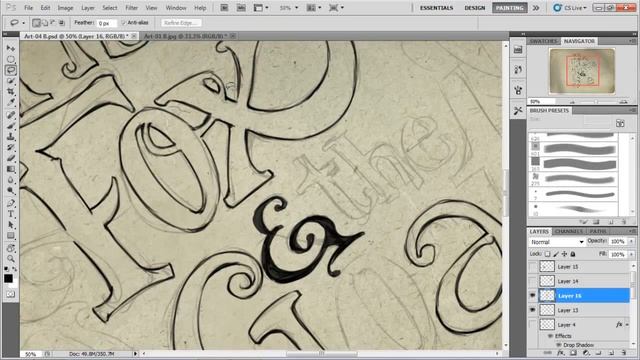Open the File menu
640x360 pixels.
(29, 8)
